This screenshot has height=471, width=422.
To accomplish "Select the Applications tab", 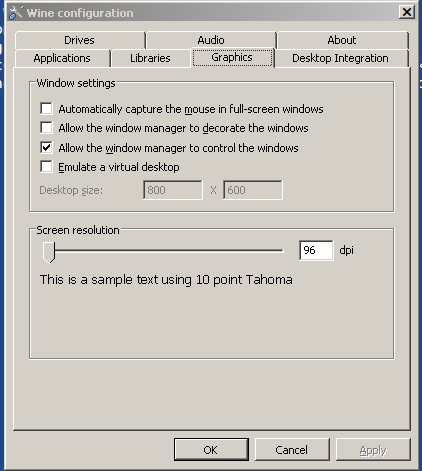I will point(62,58).
